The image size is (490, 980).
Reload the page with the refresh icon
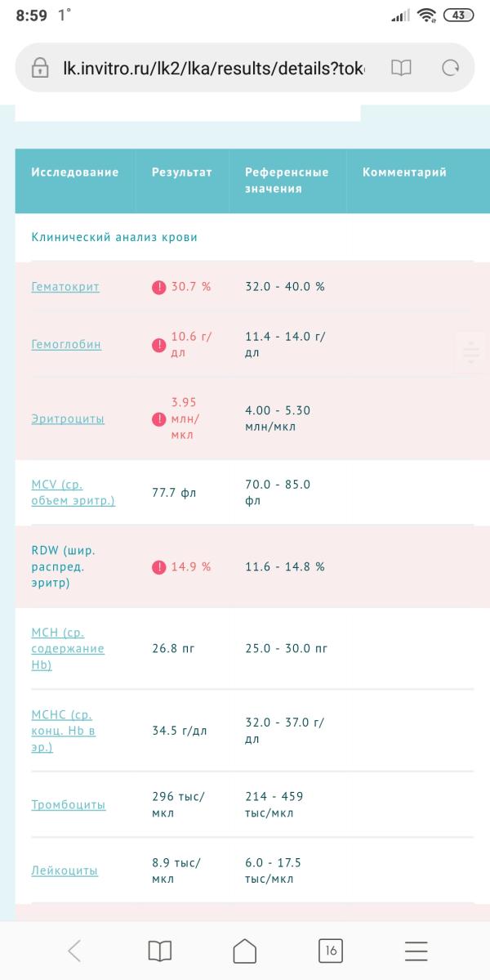coord(450,68)
